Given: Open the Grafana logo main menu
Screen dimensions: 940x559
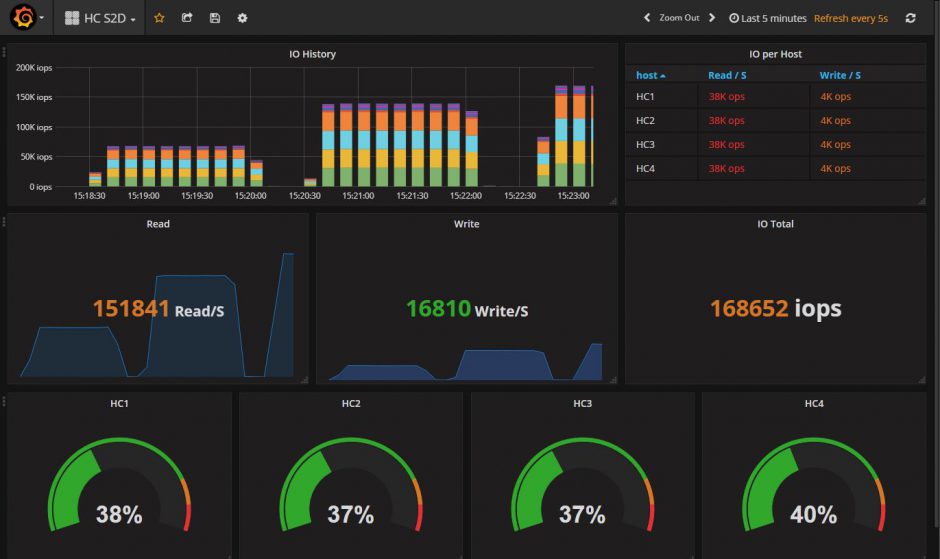Looking at the screenshot, I should click(x=26, y=18).
